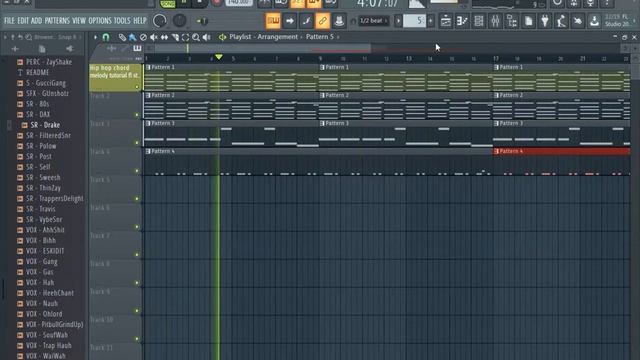The height and width of the screenshot is (360, 640).
Task: Open the Playlist view from toolbar
Action: coord(446,21)
